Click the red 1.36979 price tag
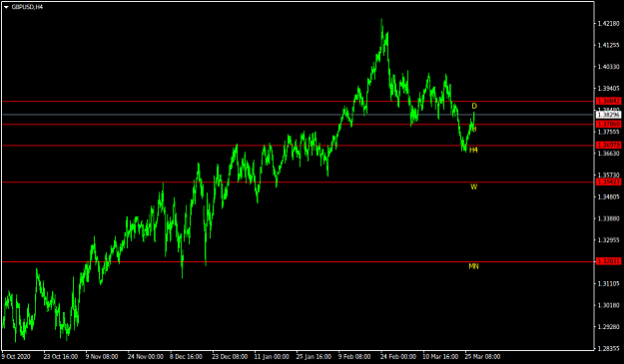624x364 pixels. (608, 145)
